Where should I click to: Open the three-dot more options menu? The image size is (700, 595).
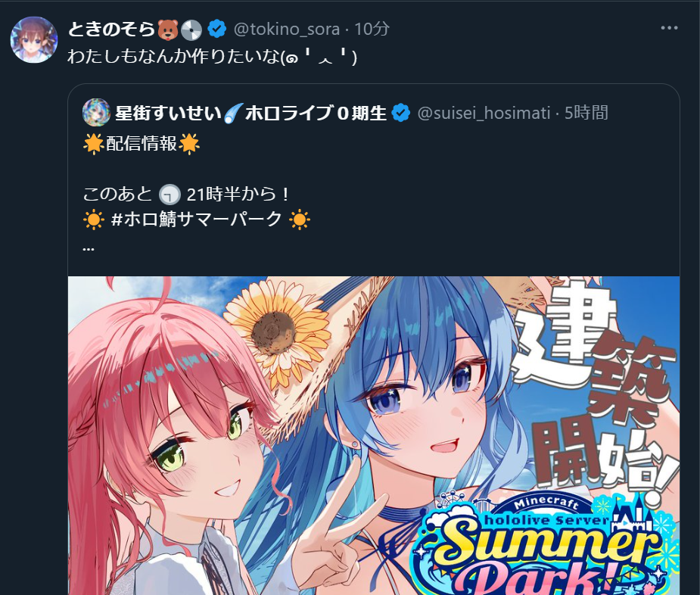(669, 28)
